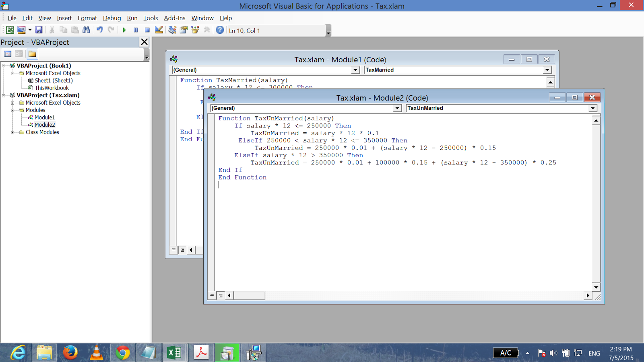Close the Project - VBAProject pane
644x362 pixels.
click(x=144, y=42)
